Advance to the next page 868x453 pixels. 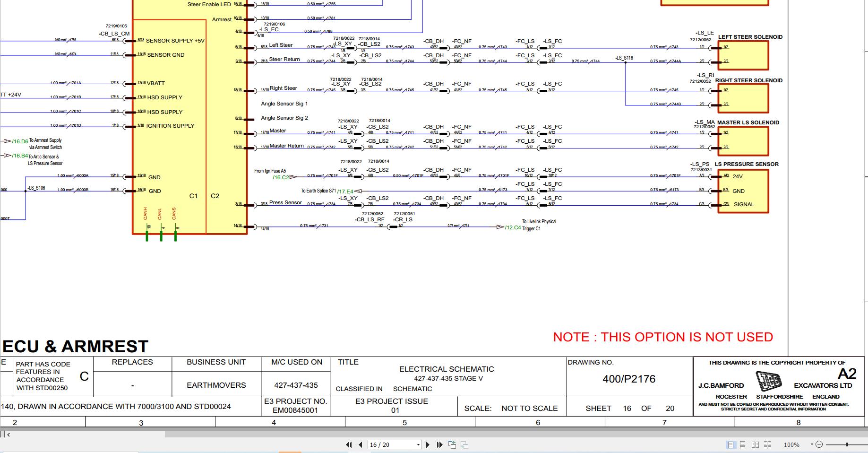[428, 444]
